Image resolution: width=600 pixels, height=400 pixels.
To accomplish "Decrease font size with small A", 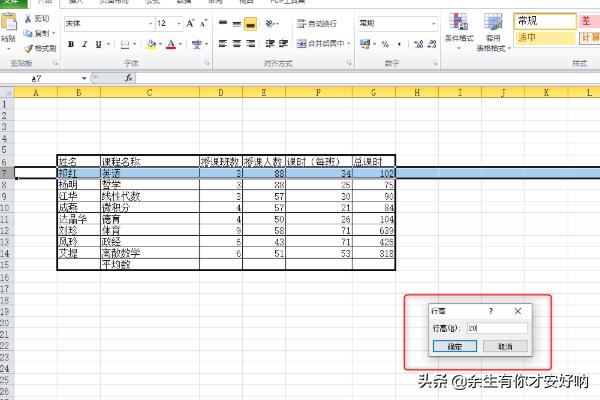I will coord(203,24).
